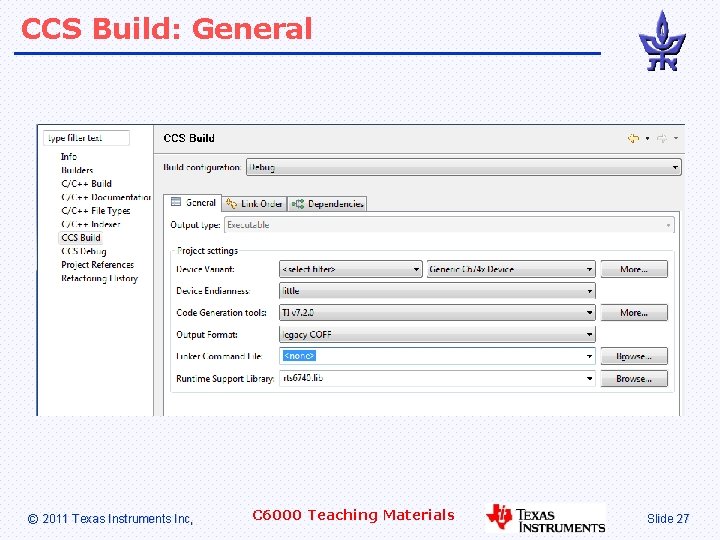Click the General tab icon
The image size is (720, 540).
(176, 202)
